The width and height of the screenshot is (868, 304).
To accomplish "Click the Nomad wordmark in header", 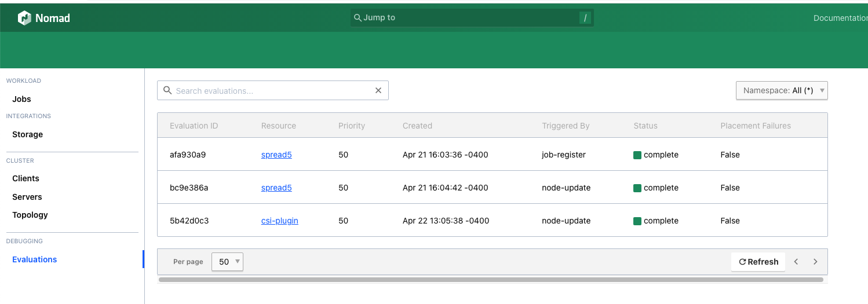I will [x=53, y=18].
